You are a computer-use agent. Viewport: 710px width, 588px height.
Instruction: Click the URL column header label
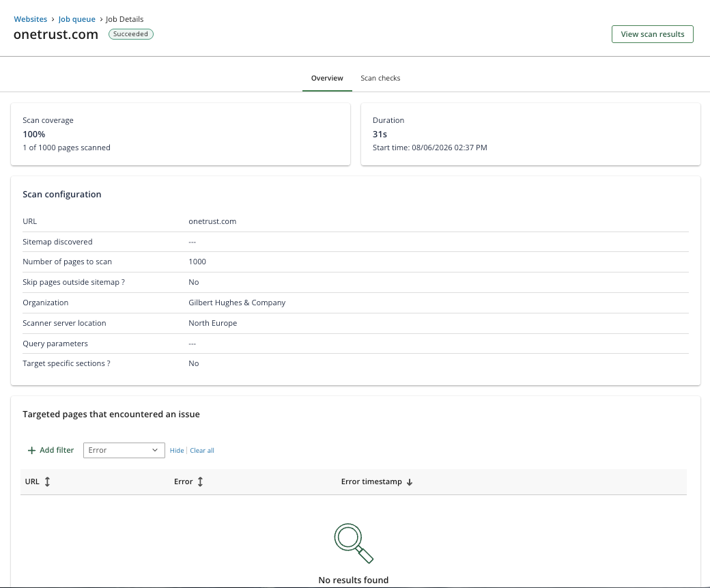click(x=31, y=481)
